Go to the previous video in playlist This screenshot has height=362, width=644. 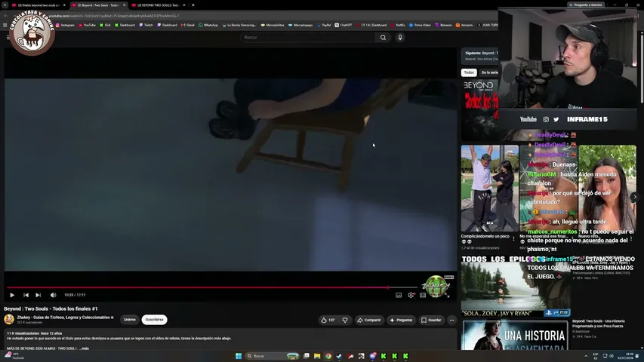tap(26, 295)
